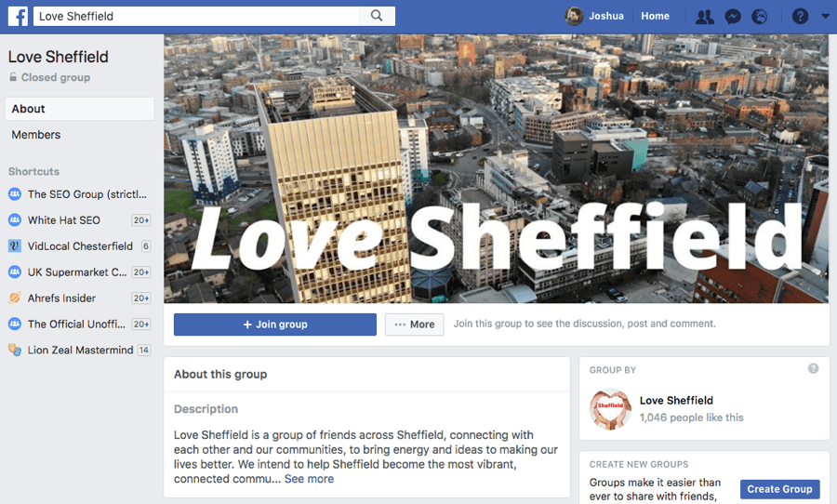Click the Facebook logo icon
The image size is (837, 504).
(x=18, y=16)
